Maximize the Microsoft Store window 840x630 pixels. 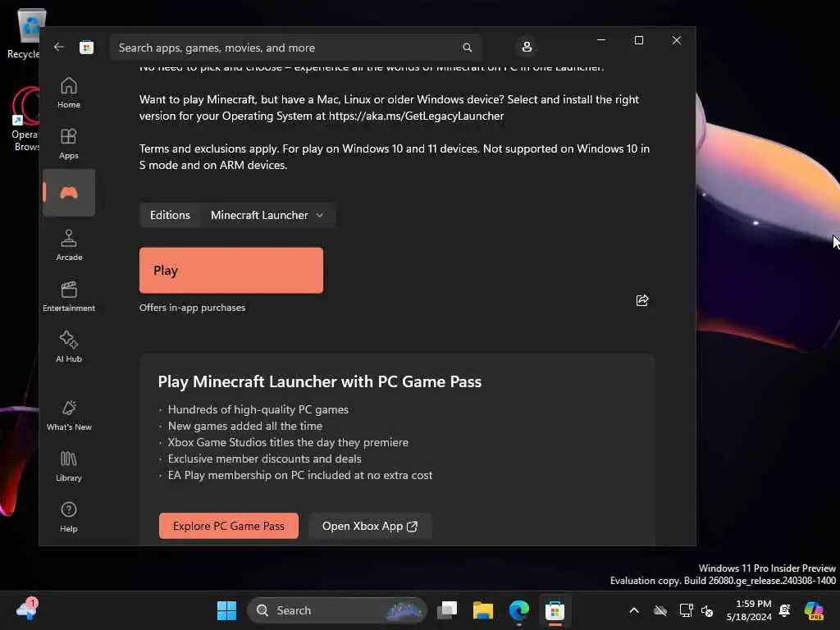click(x=638, y=40)
